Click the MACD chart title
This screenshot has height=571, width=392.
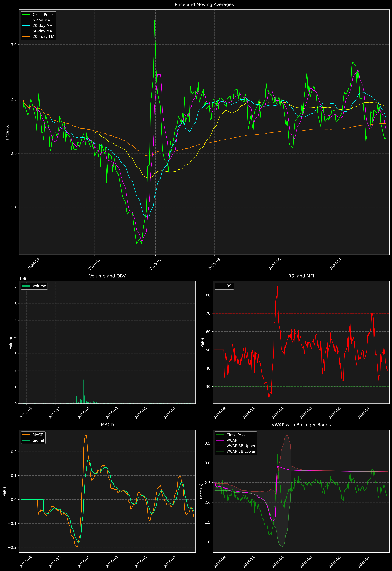click(107, 425)
